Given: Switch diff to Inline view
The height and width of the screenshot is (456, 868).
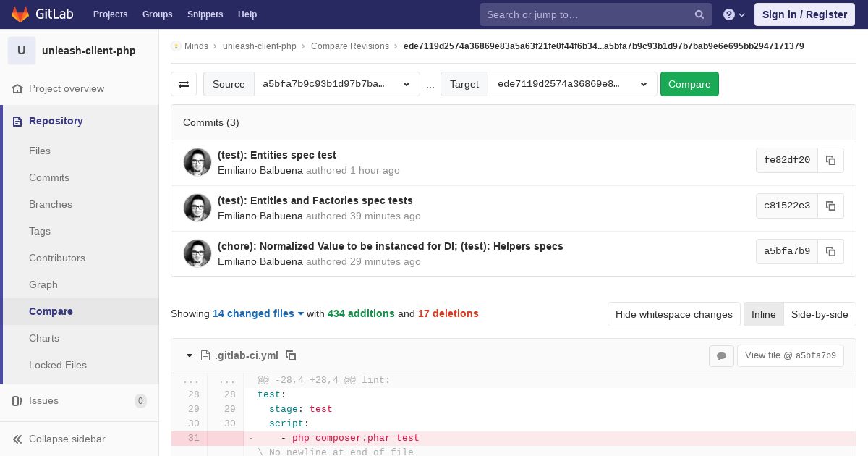Looking at the screenshot, I should click(763, 314).
